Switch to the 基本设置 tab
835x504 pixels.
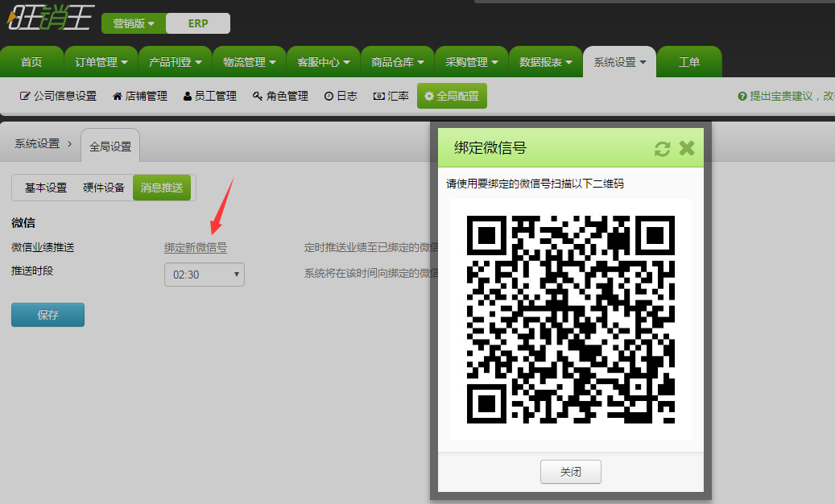pos(46,188)
